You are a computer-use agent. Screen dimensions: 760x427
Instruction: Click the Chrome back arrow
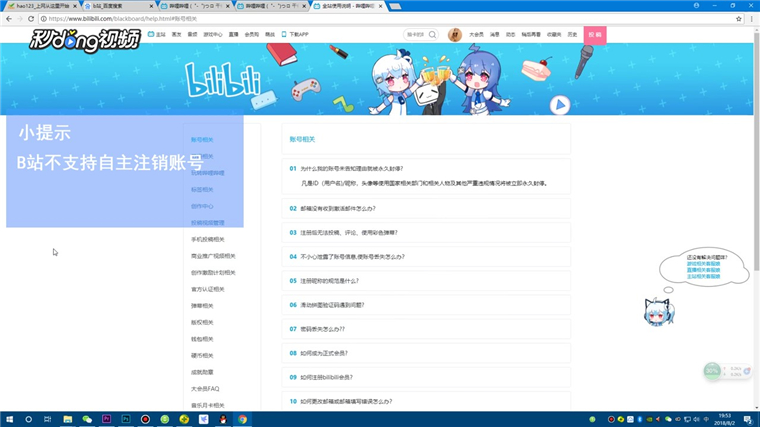coord(9,19)
